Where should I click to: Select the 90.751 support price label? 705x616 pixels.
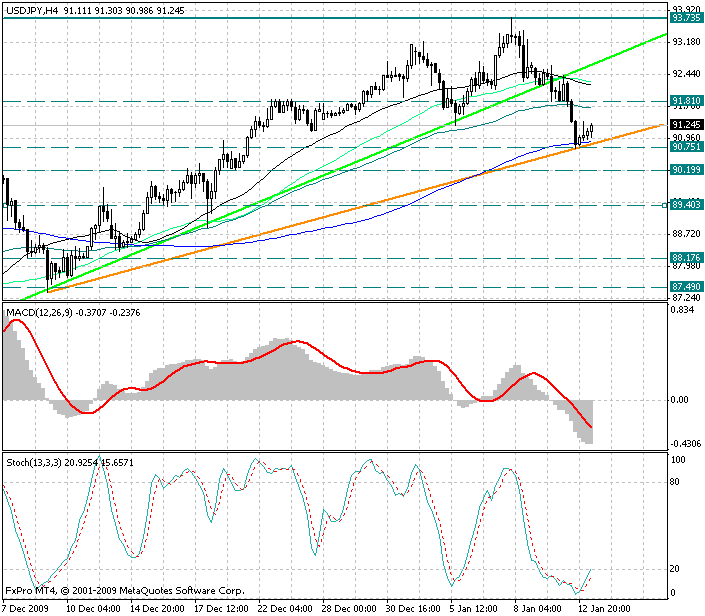point(686,147)
